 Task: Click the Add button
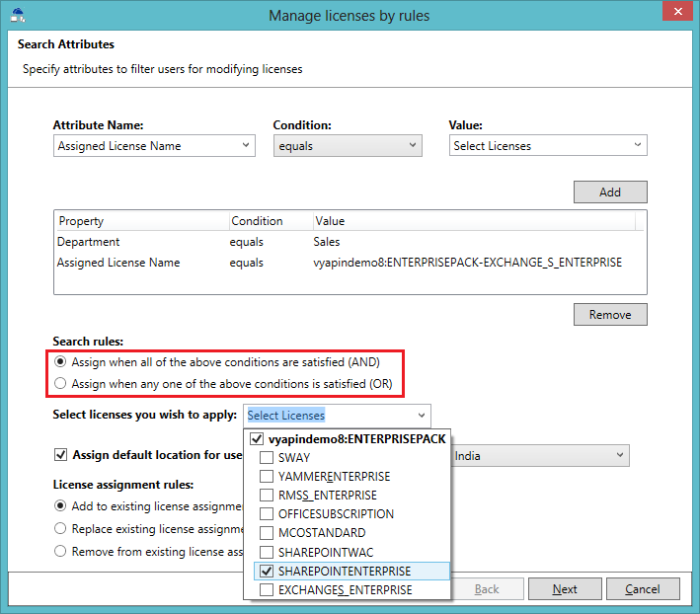(x=610, y=192)
